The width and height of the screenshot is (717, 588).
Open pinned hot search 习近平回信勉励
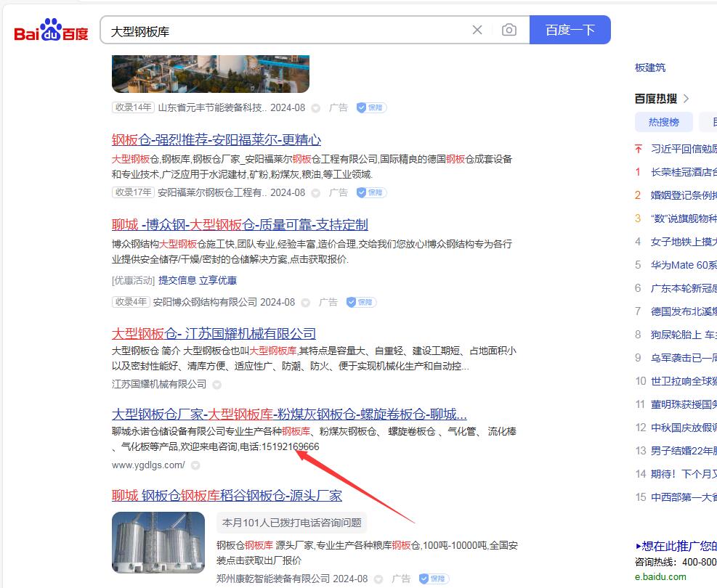pyautogui.click(x=684, y=149)
